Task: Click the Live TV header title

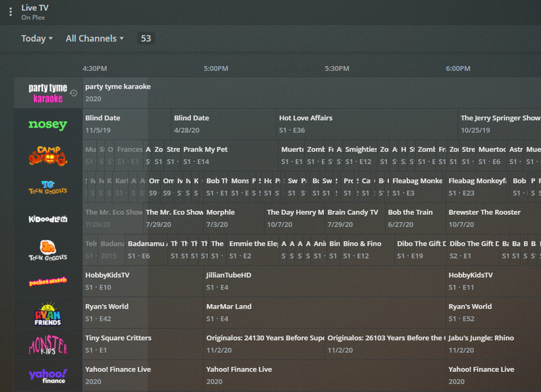Action: 35,8
